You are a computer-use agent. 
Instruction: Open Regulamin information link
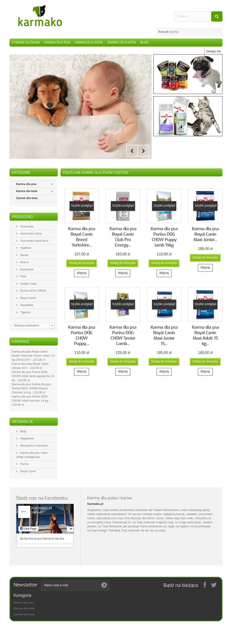[27, 439]
